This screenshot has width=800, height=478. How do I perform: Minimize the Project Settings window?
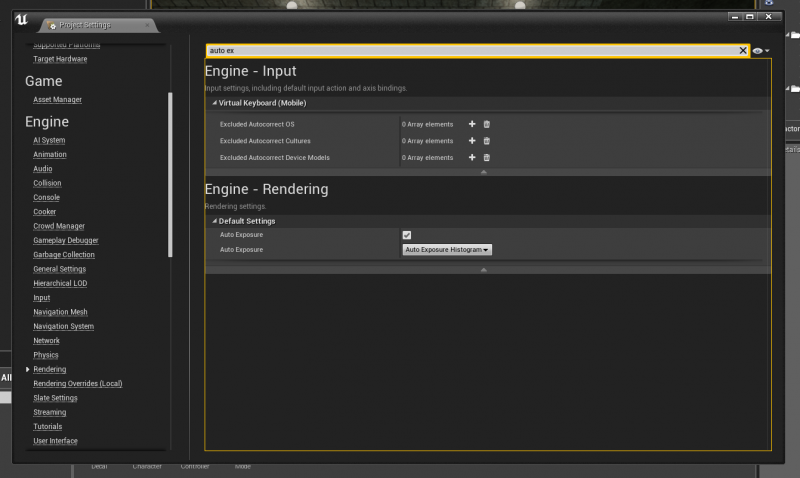(x=735, y=17)
